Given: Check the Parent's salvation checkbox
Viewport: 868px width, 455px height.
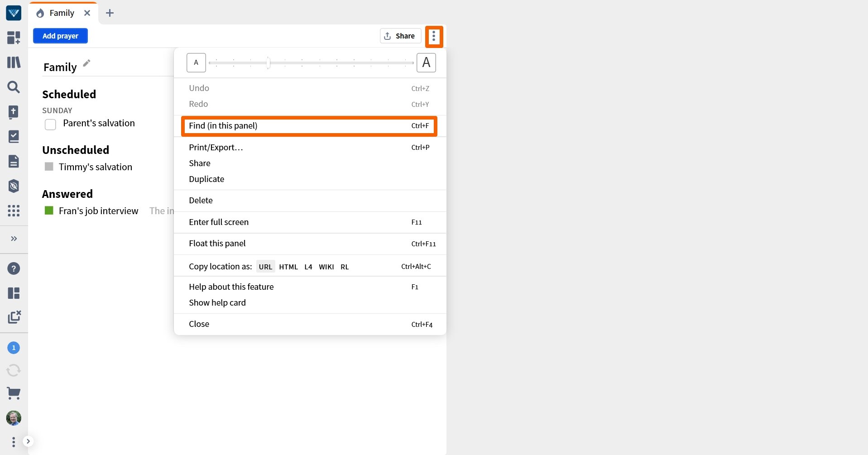Looking at the screenshot, I should point(50,125).
